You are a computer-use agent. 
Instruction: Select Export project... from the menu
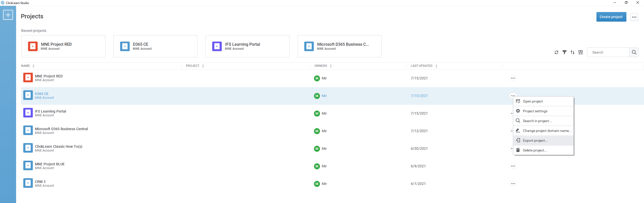(543, 140)
